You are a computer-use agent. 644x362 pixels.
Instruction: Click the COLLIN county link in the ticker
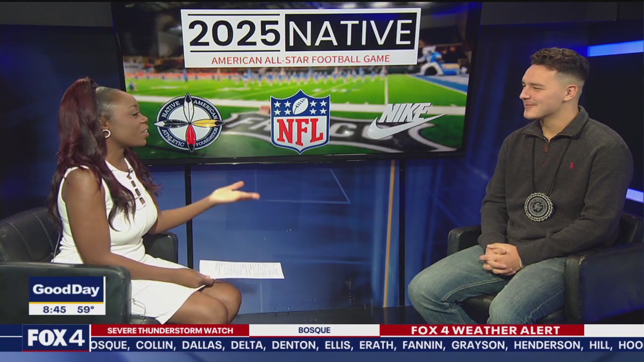pos(154,345)
